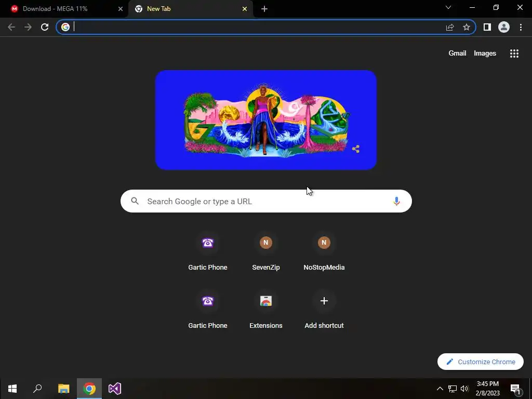Click the browser back arrow
Image resolution: width=532 pixels, height=399 pixels.
click(x=11, y=27)
